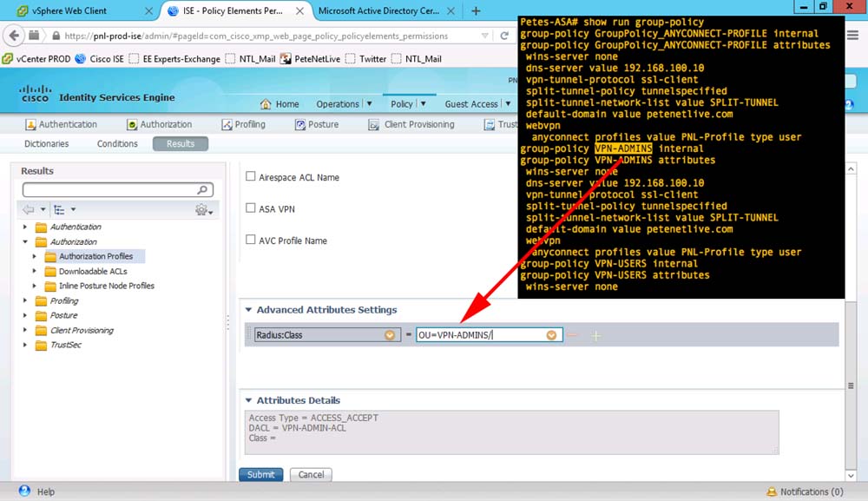Tick the ASA VPN checkbox
The image size is (868, 501).
251,208
